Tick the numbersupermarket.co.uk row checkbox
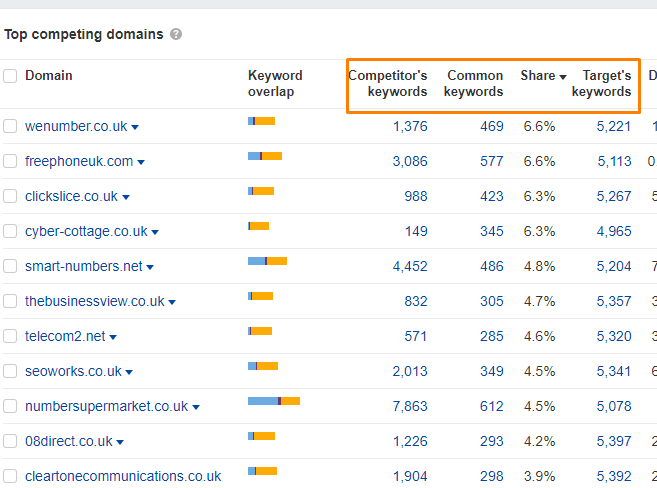This screenshot has width=657, height=488. (10, 406)
